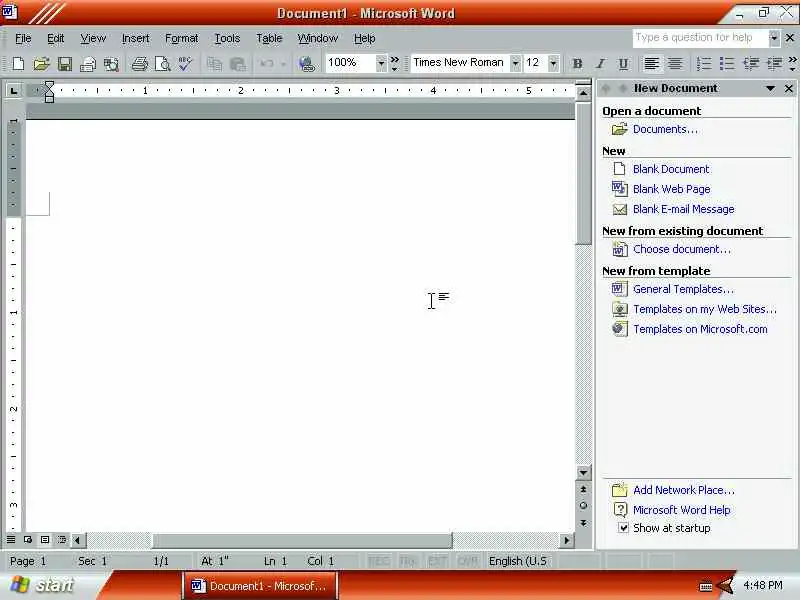Click the Next Page double-arrow button

pyautogui.click(x=583, y=523)
